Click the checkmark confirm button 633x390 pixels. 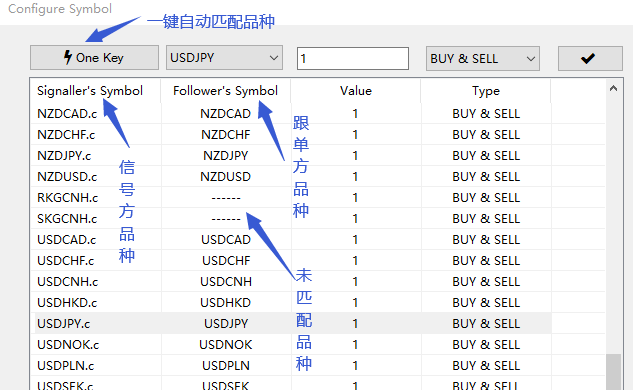(590, 59)
